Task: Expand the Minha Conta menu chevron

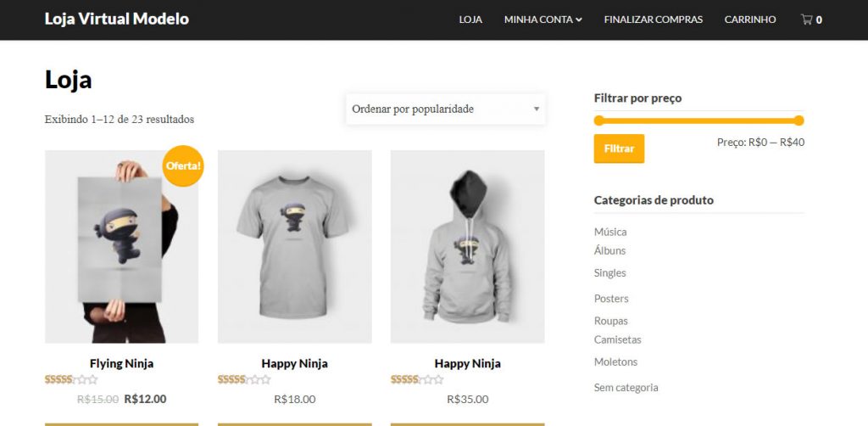Action: pos(579,20)
